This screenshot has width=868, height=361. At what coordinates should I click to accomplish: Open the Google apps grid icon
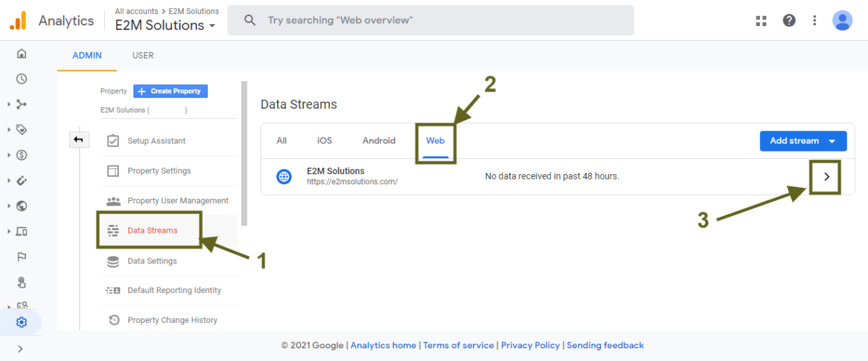[761, 21]
